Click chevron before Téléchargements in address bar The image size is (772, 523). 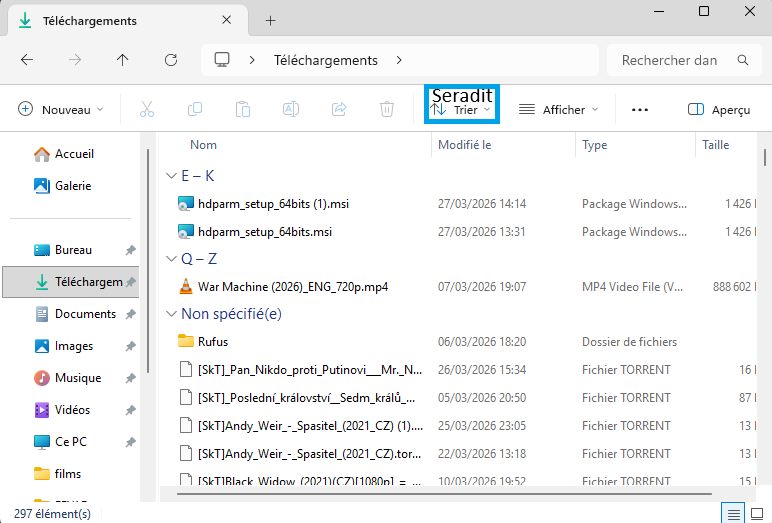coord(252,60)
